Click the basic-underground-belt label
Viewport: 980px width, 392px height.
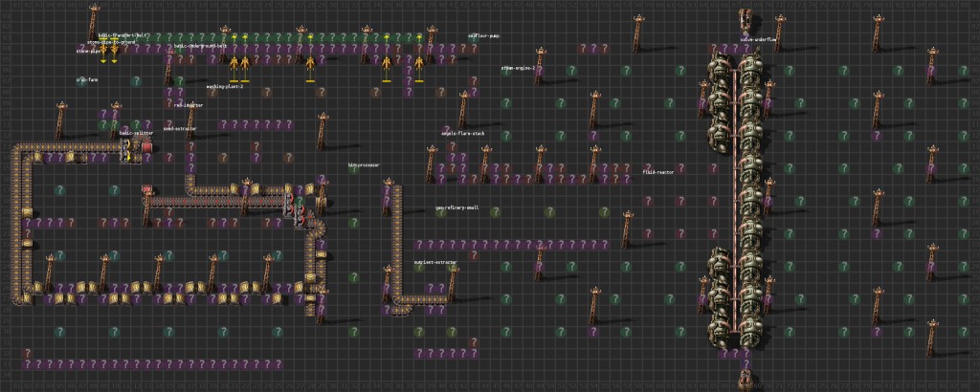point(199,46)
